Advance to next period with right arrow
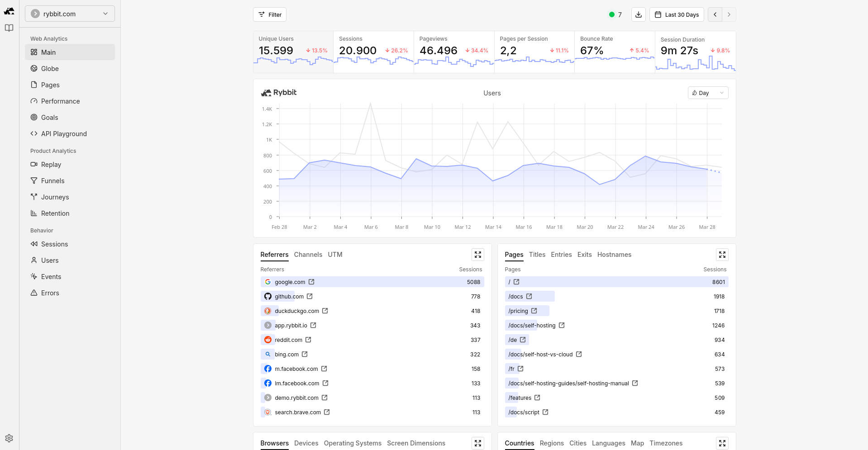 point(729,14)
